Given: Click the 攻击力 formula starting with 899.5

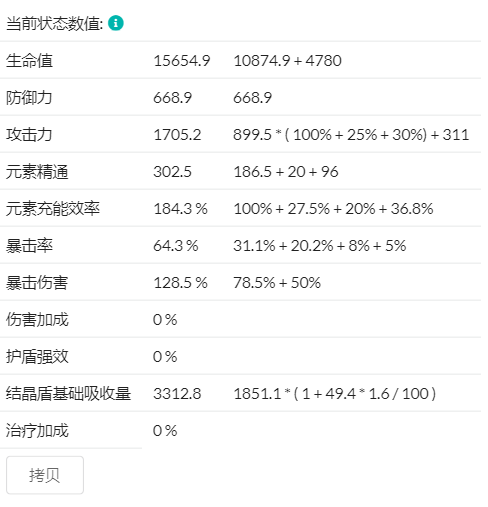Looking at the screenshot, I should 351,135.
